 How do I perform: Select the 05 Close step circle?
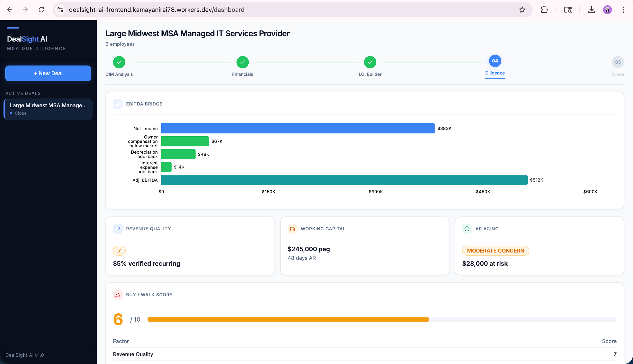click(618, 62)
